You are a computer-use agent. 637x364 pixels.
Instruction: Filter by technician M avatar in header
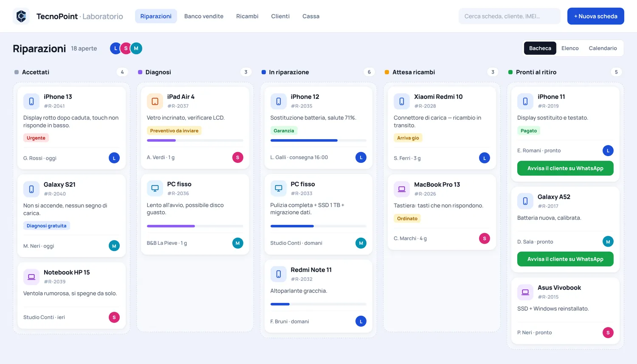pyautogui.click(x=136, y=48)
